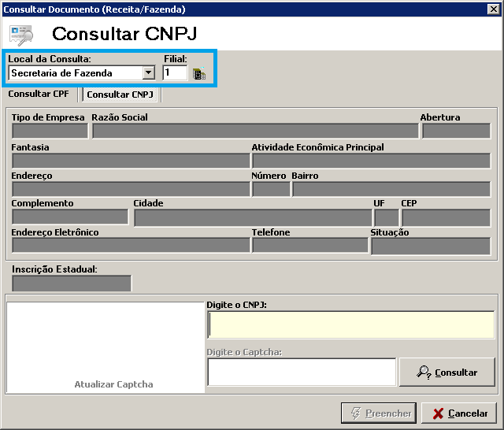
Task: Click the CEP field
Action: 445,217
